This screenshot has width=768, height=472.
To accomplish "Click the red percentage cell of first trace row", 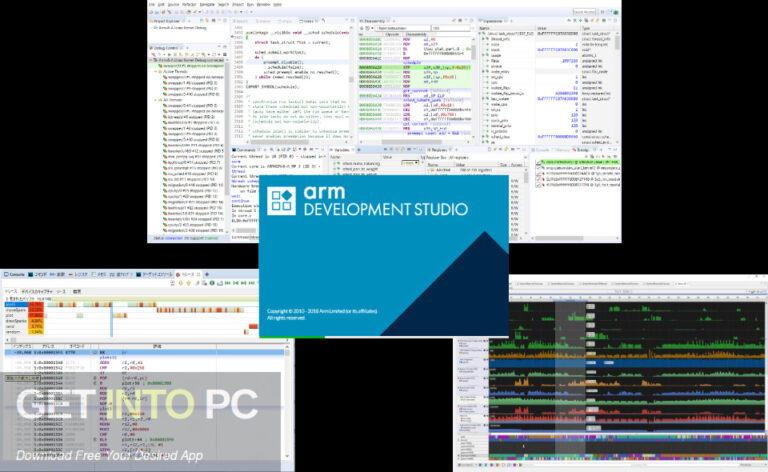I will point(36,305).
